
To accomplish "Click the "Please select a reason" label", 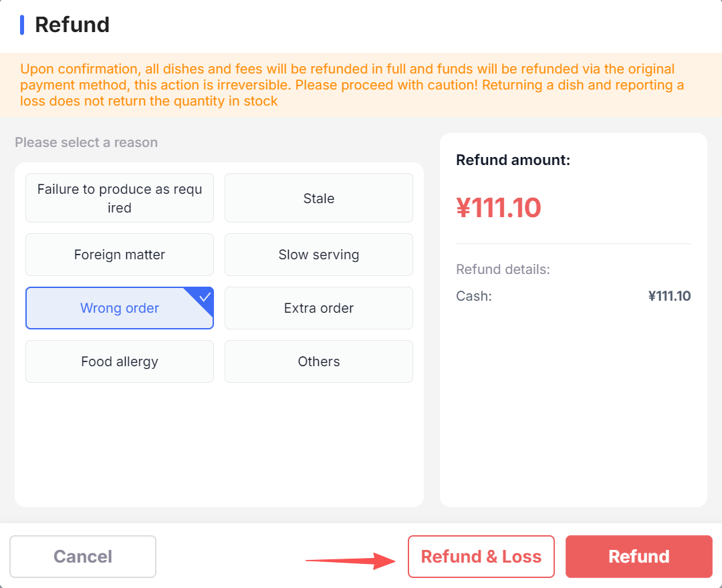I will click(x=86, y=142).
